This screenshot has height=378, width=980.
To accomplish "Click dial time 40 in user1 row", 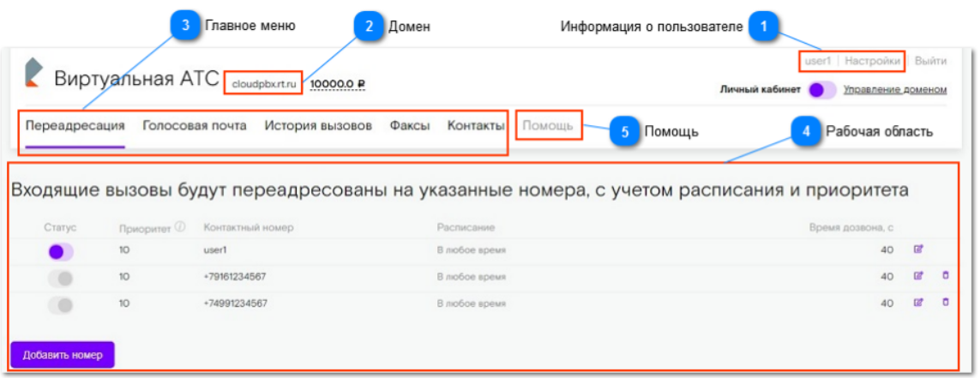I will [887, 250].
